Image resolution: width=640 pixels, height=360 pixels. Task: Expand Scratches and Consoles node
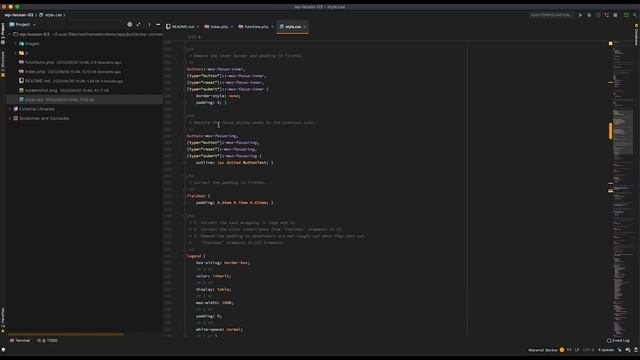click(x=10, y=118)
